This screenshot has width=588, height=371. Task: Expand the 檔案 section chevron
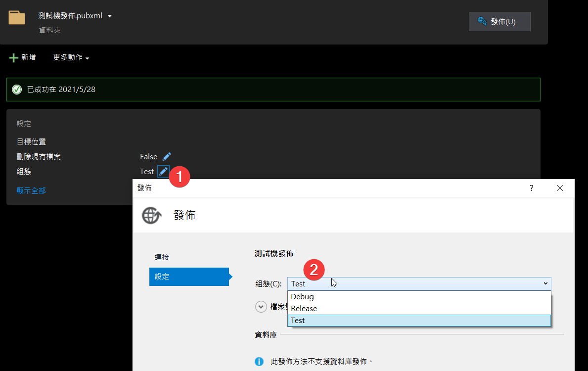[x=261, y=307]
